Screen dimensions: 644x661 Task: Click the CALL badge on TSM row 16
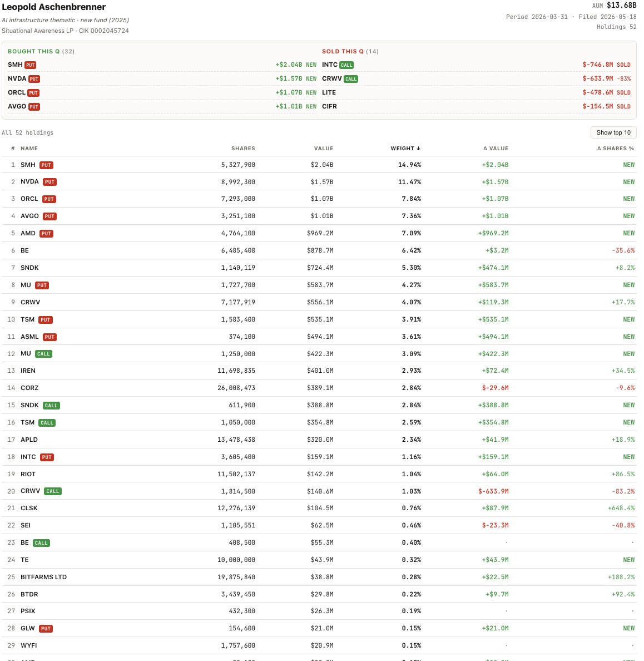coord(47,423)
